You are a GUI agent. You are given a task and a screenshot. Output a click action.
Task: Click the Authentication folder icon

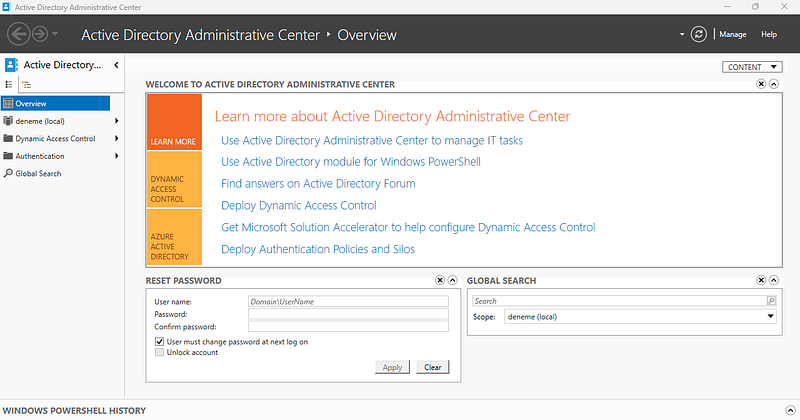click(8, 156)
